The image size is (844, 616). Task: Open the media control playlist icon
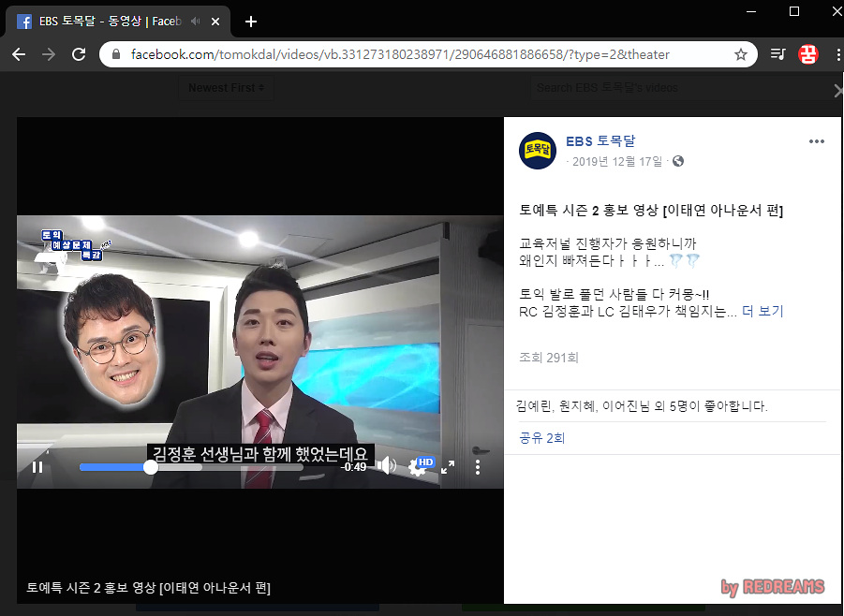click(x=777, y=54)
